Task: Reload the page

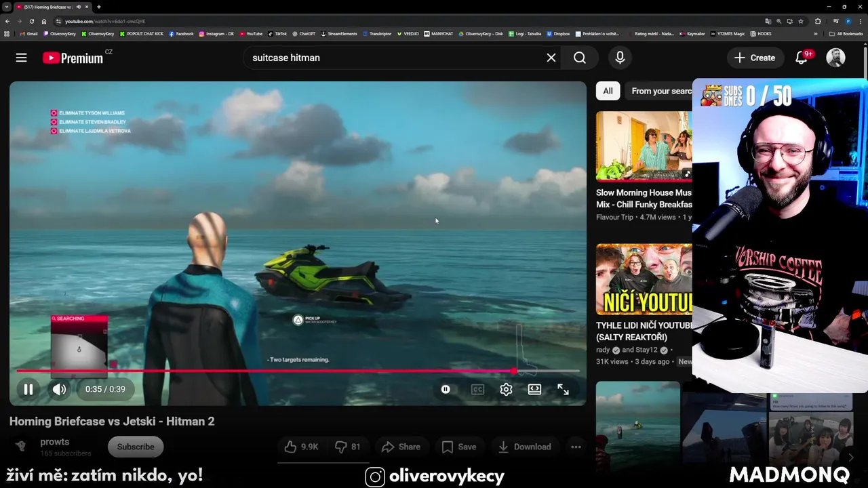Action: point(31,21)
